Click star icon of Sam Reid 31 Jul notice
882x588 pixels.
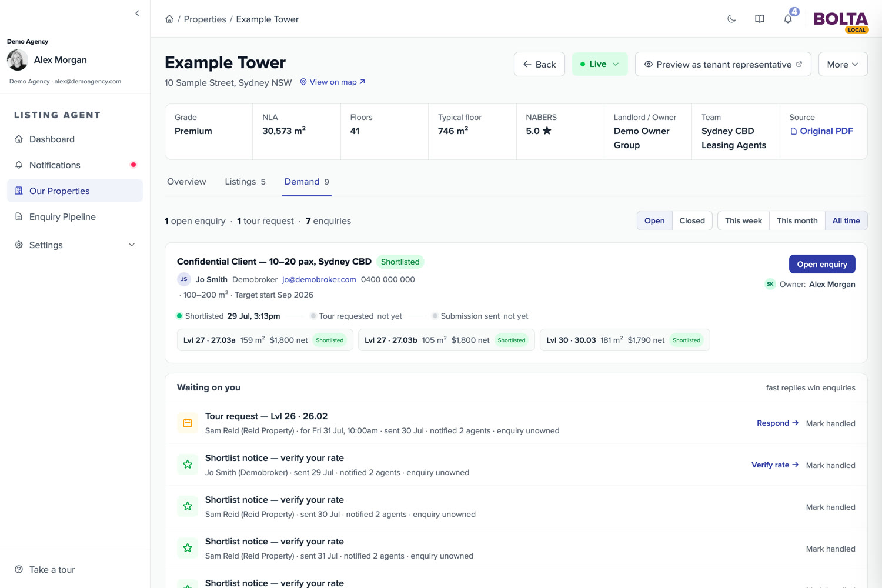[x=188, y=548]
